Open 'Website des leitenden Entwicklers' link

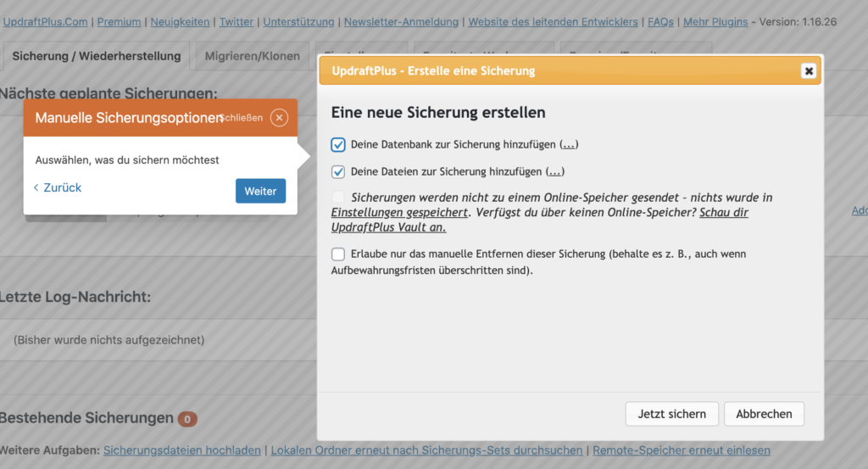point(553,21)
